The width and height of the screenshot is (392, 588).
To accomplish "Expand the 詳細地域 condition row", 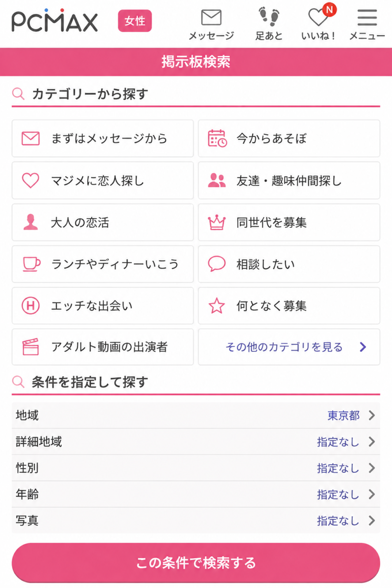I will (x=196, y=442).
